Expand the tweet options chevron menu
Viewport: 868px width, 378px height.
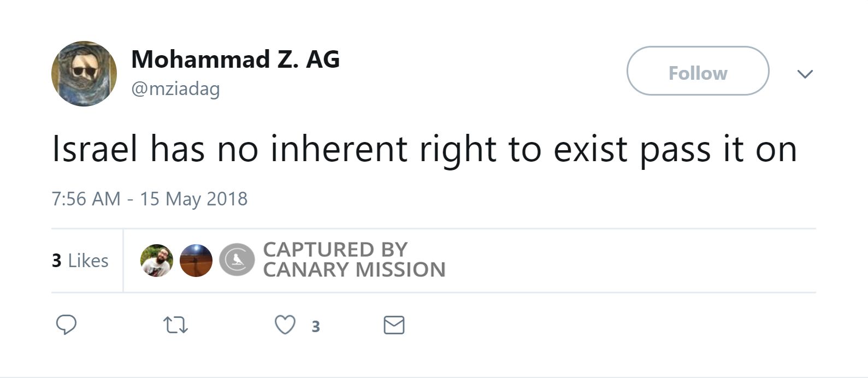coord(805,73)
